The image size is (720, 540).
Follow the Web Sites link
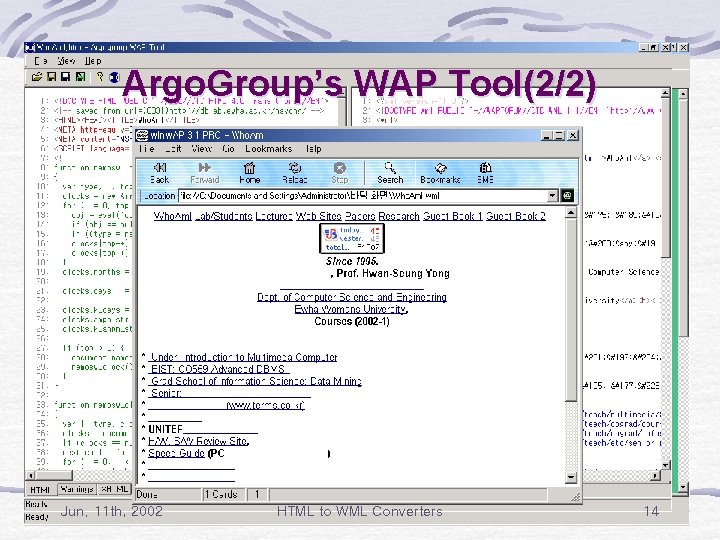tap(319, 216)
